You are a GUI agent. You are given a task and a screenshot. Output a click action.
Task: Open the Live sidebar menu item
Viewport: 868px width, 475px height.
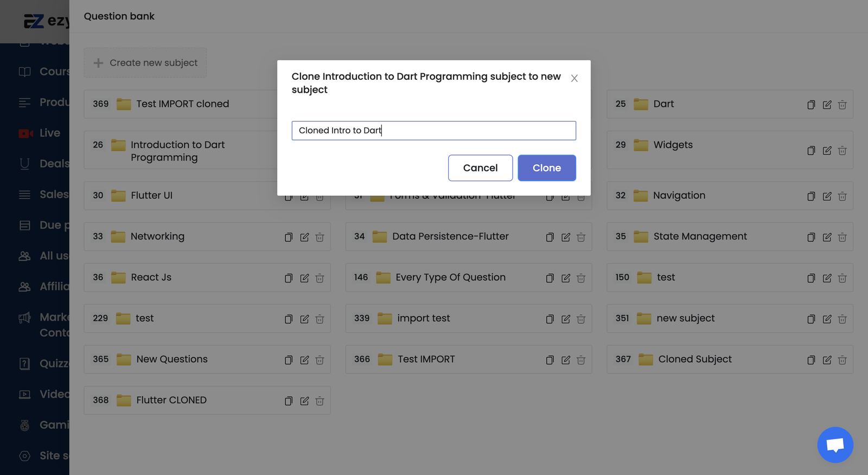click(x=49, y=133)
